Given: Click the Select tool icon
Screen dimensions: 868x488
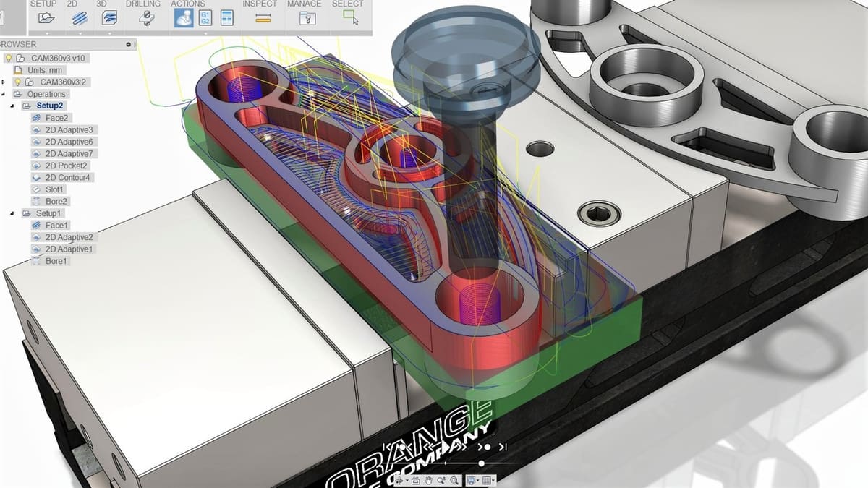Looking at the screenshot, I should pyautogui.click(x=351, y=18).
